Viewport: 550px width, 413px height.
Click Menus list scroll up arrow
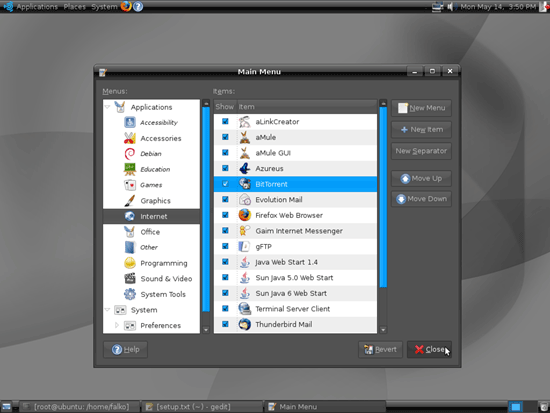click(206, 104)
